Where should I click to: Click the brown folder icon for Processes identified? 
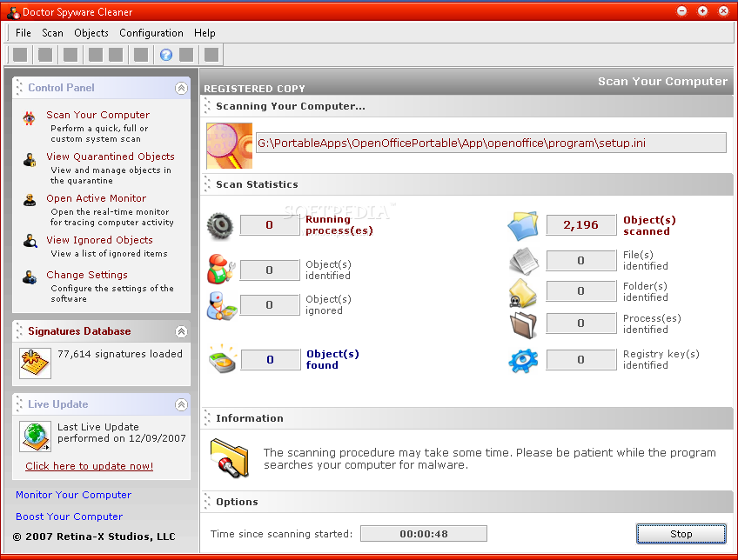523,325
